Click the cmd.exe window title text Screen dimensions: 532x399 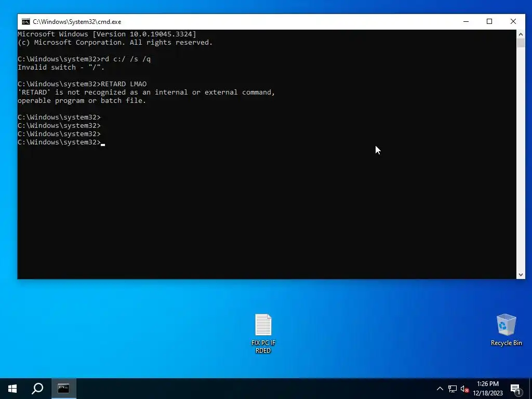pyautogui.click(x=77, y=22)
